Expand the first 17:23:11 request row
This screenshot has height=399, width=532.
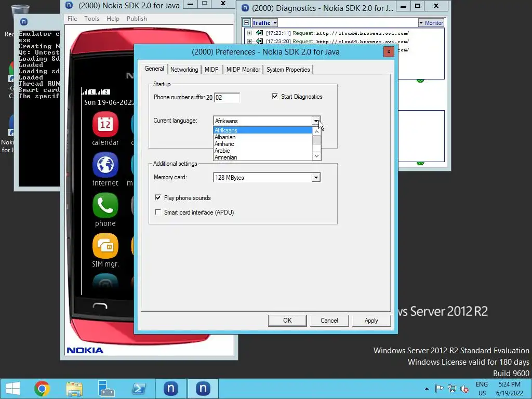(x=250, y=33)
